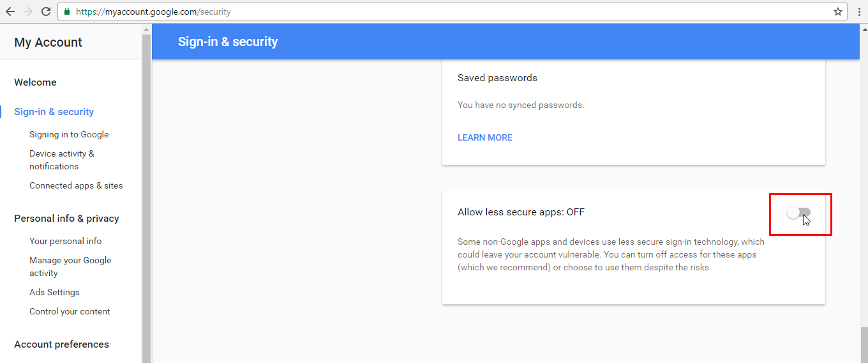
Task: Open the LEARN MORE link
Action: click(484, 137)
